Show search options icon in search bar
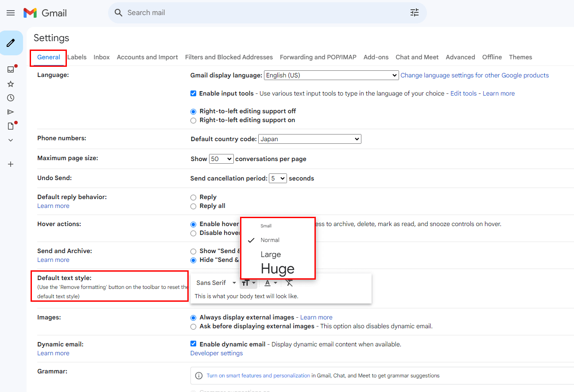Viewport: 574px width, 392px height. click(x=414, y=13)
